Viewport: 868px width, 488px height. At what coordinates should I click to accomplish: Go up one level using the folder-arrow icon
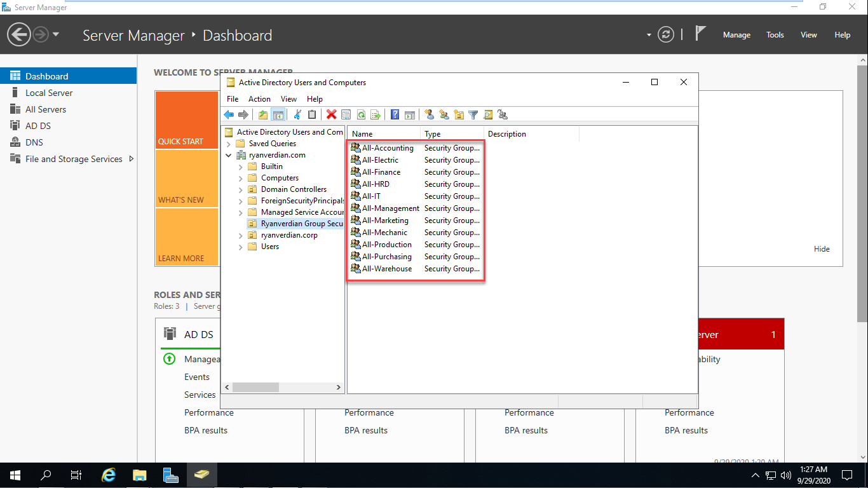point(263,115)
